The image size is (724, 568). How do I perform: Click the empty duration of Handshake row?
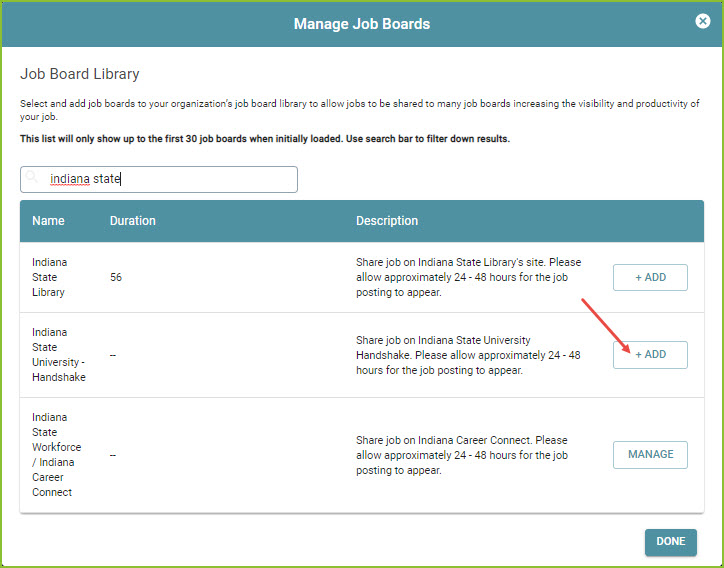(x=113, y=355)
